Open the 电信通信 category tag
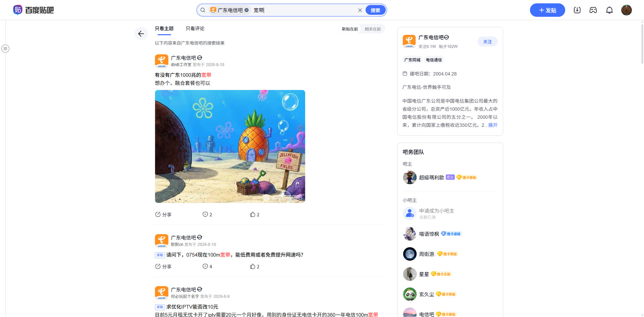 tap(434, 60)
